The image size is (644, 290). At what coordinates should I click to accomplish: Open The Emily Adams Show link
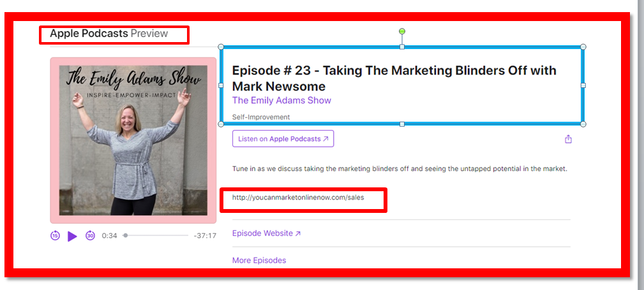tap(281, 100)
